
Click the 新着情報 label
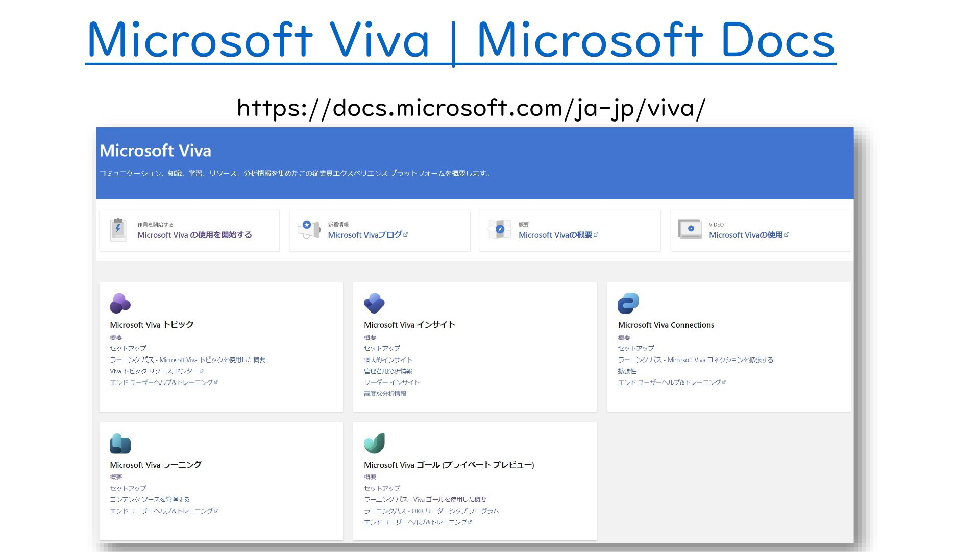click(x=338, y=225)
